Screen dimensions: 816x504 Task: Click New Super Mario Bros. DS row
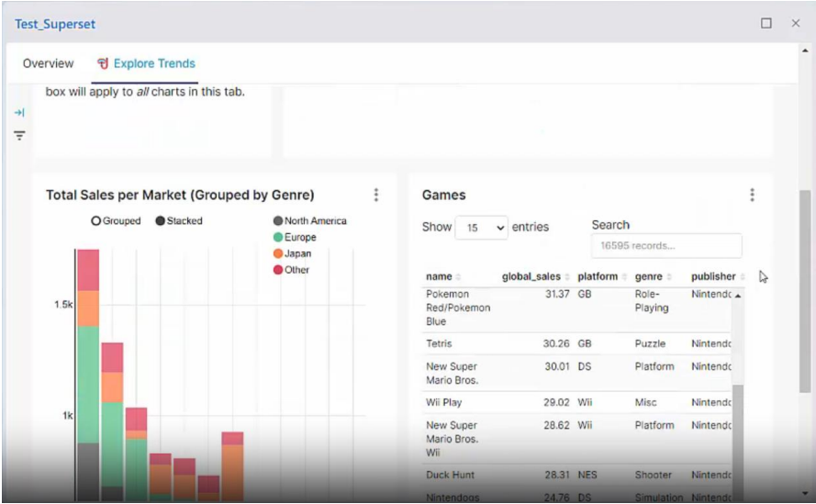(x=576, y=374)
